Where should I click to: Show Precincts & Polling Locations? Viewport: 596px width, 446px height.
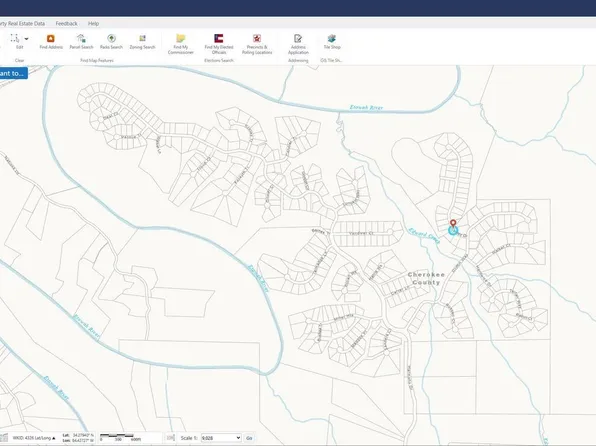(x=257, y=44)
